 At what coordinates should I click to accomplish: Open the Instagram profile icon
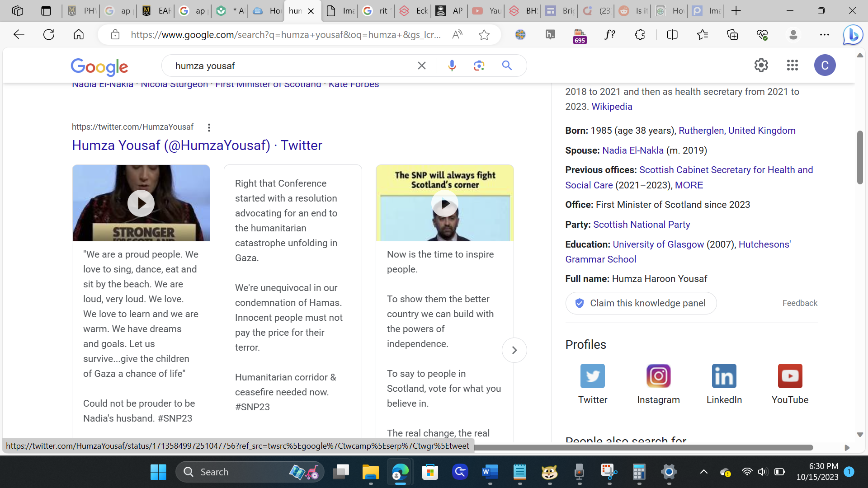click(x=658, y=376)
